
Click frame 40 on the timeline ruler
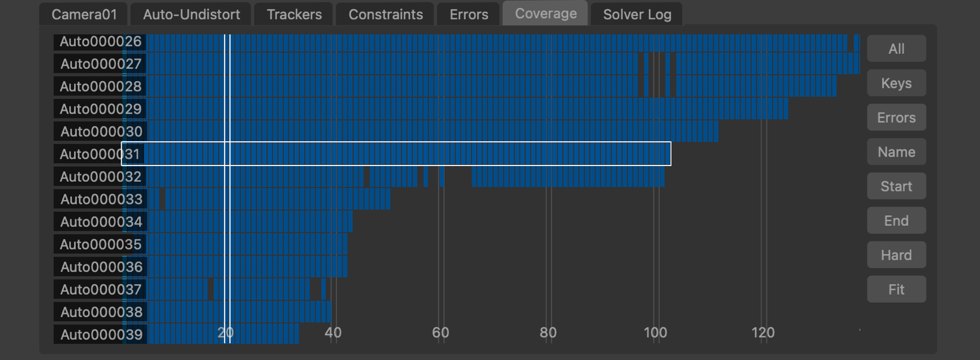click(333, 333)
